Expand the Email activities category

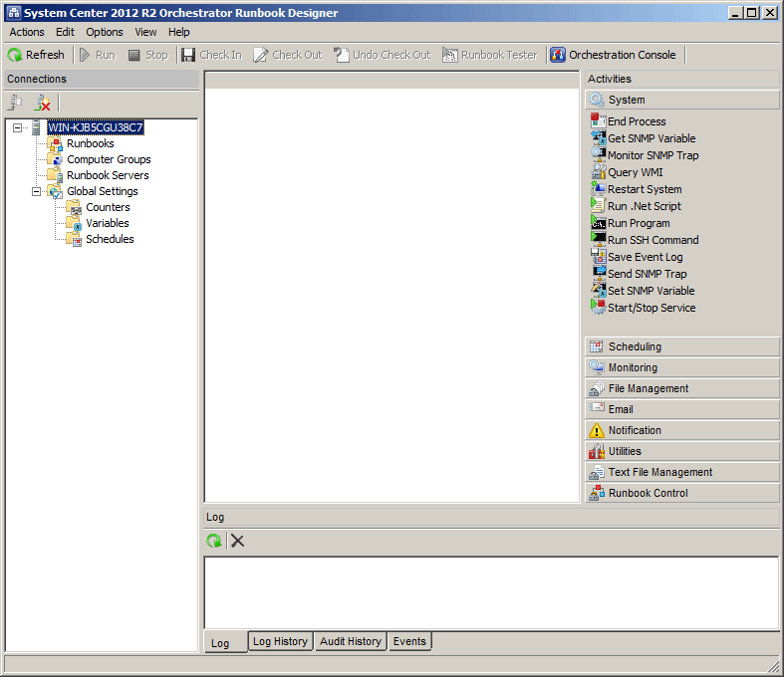point(682,410)
